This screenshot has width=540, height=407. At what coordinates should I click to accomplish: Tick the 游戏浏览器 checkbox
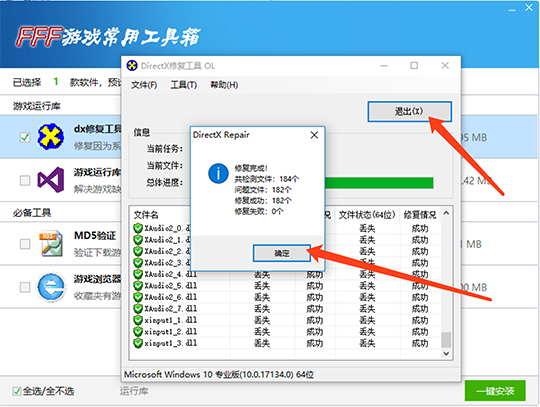tap(25, 287)
